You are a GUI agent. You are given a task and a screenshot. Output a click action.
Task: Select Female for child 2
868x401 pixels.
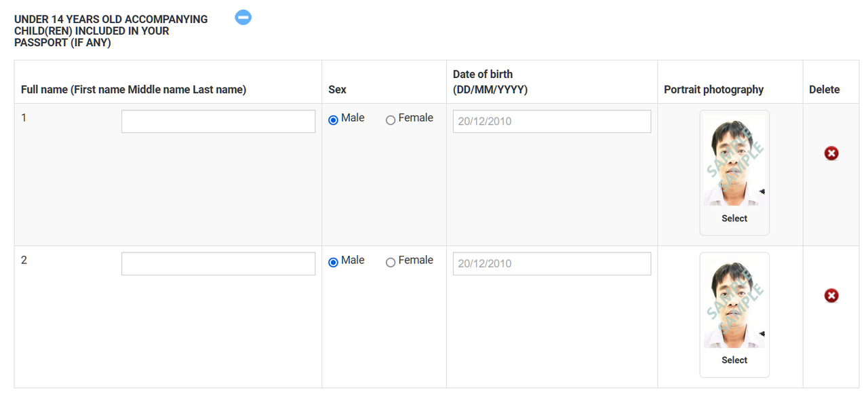pyautogui.click(x=391, y=263)
